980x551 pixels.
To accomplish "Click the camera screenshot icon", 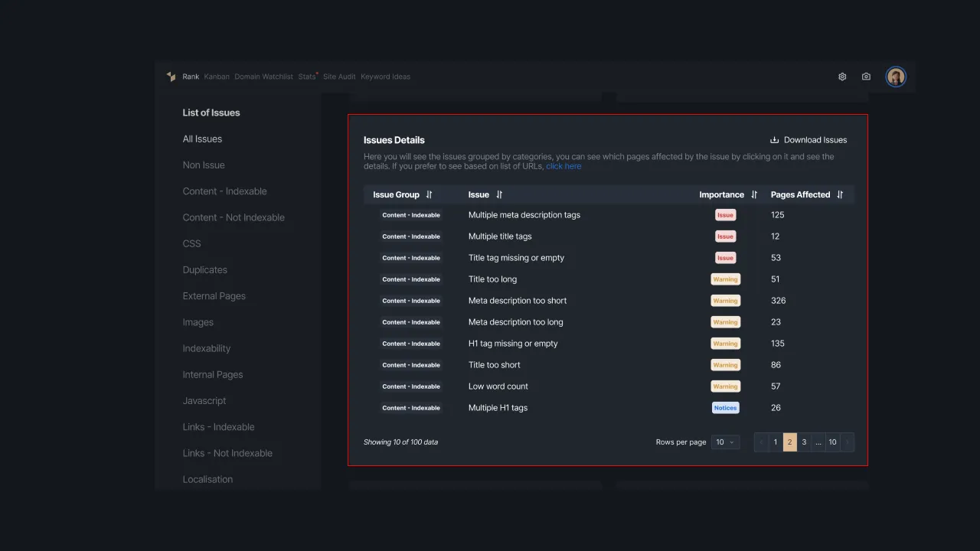I will (866, 77).
